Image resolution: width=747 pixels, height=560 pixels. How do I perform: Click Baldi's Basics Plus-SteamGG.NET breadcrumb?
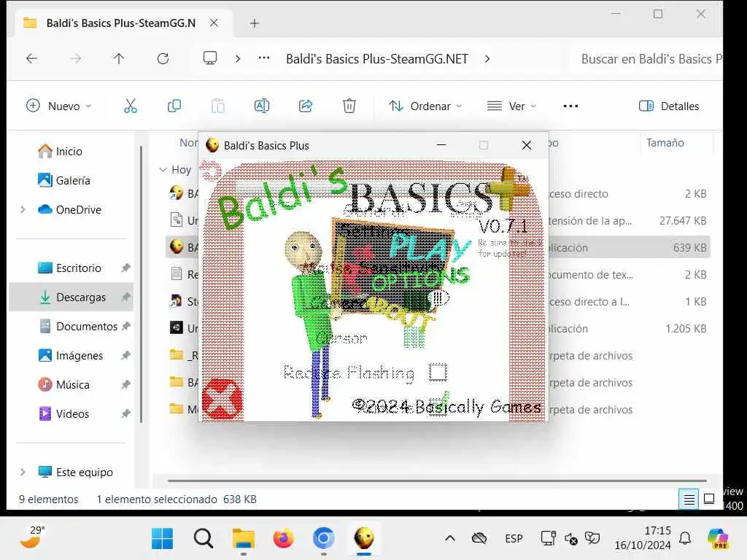(x=377, y=58)
